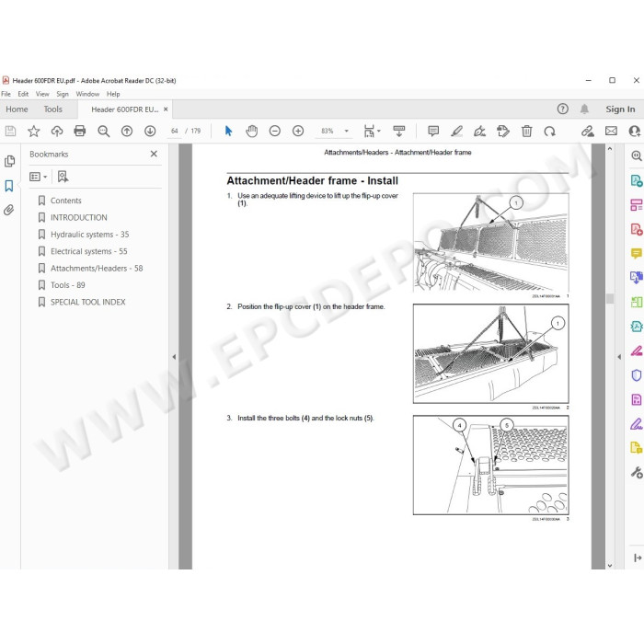Collapse the left navigation pane arrow

pos(174,357)
